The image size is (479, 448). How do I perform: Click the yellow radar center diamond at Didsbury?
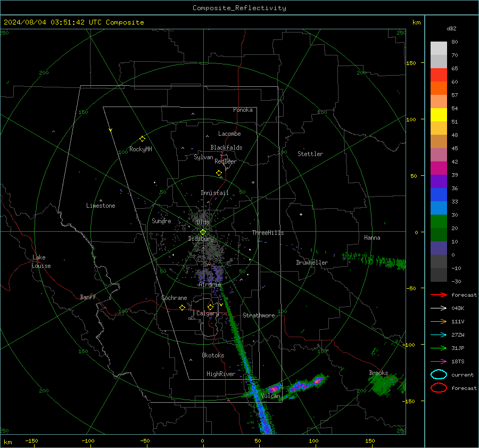click(203, 232)
